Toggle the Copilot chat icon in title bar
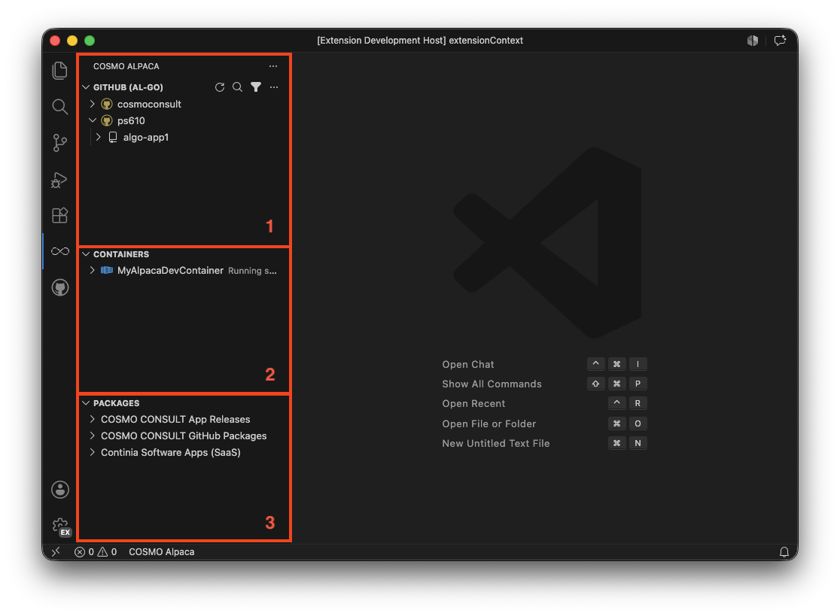The width and height of the screenshot is (840, 616). coord(780,40)
